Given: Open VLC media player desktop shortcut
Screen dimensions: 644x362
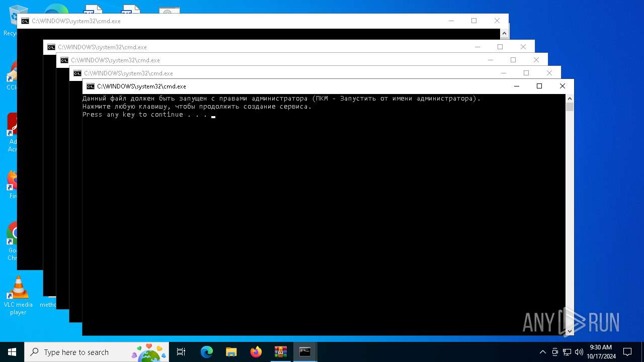Looking at the screenshot, I should point(18,296).
